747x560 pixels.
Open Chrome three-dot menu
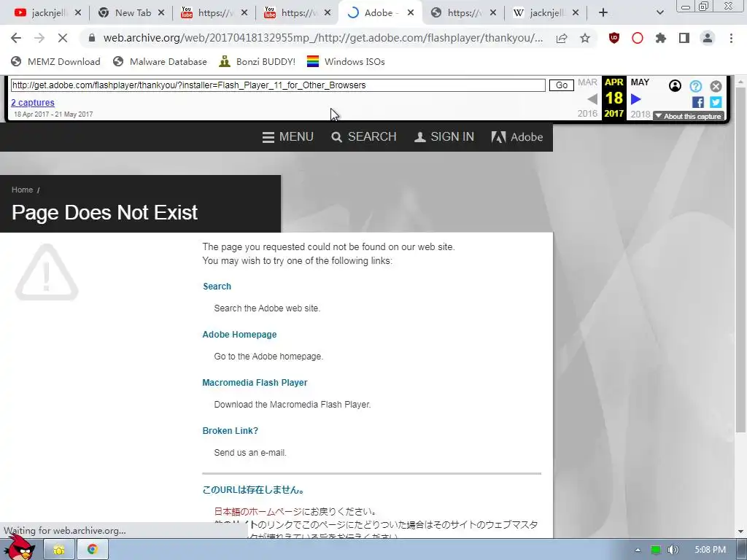(731, 38)
